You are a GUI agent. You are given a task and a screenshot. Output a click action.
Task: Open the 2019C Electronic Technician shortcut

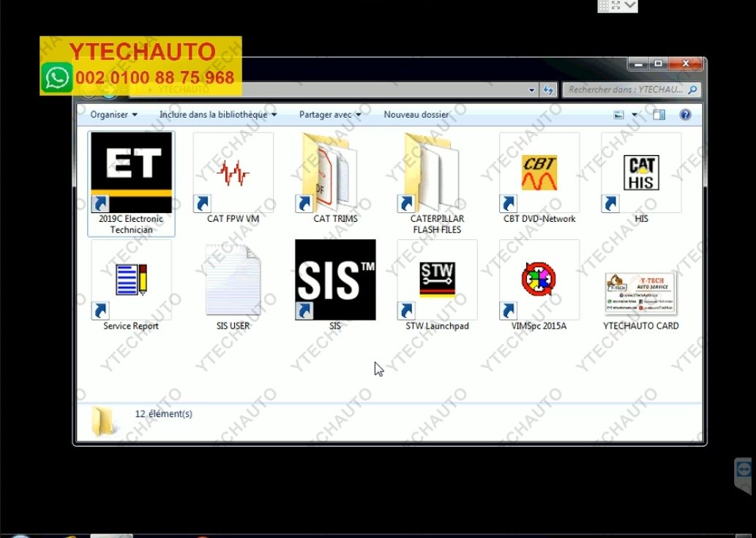pos(131,172)
